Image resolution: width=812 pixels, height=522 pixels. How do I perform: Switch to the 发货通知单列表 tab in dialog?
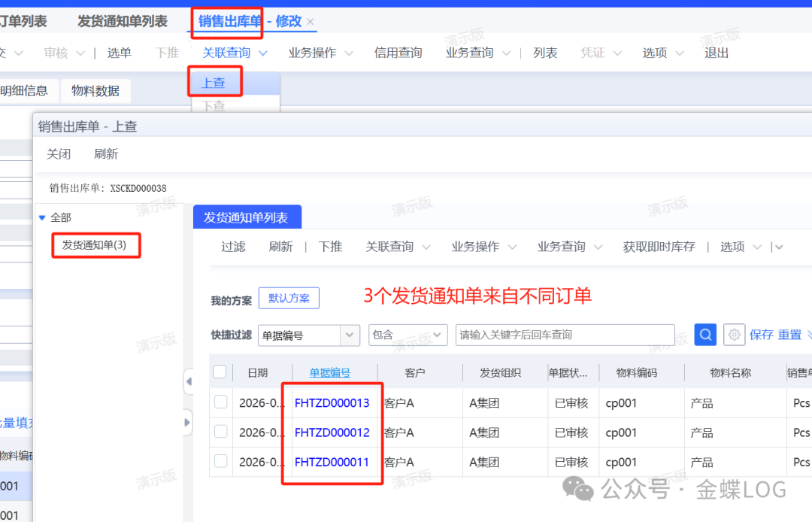246,217
